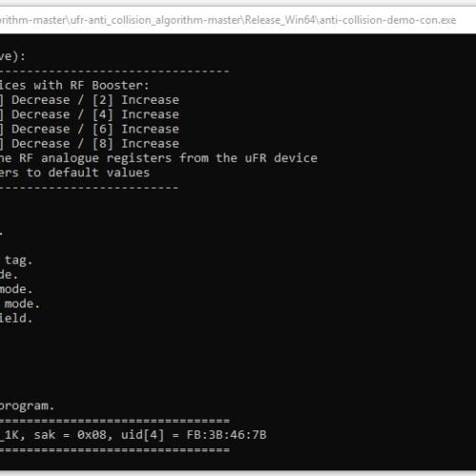Click the uid value FB:3B:46:7B
The height and width of the screenshot is (476, 476).
point(227,435)
